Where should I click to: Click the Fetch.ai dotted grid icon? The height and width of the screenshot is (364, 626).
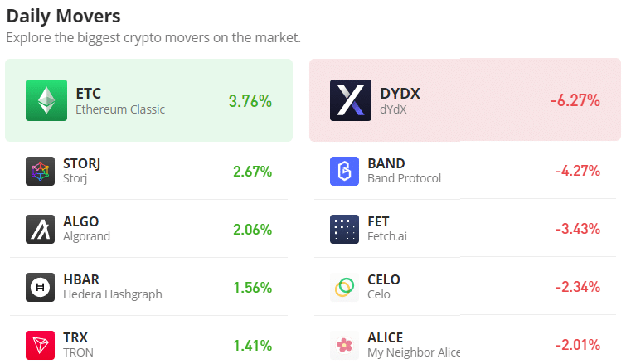click(x=344, y=229)
